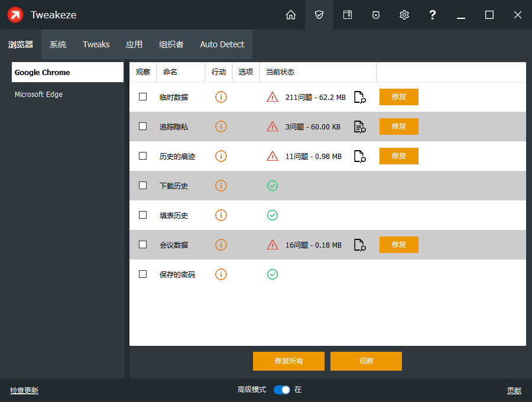Show info for 会议数据 row
Screen dimensions: 532x402
(x=221, y=245)
